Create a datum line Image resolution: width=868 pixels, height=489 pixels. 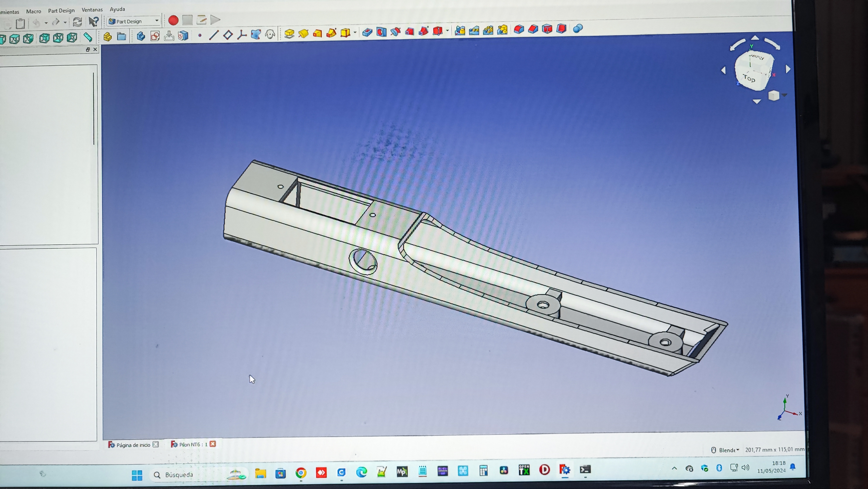click(x=214, y=35)
